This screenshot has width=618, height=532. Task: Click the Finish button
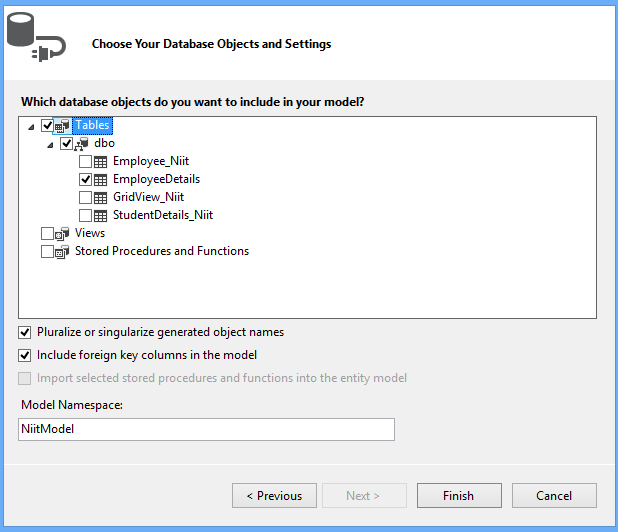[x=458, y=495]
